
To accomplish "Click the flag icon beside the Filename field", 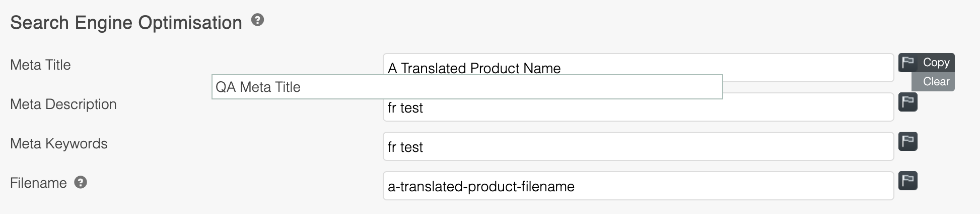I will 908,181.
